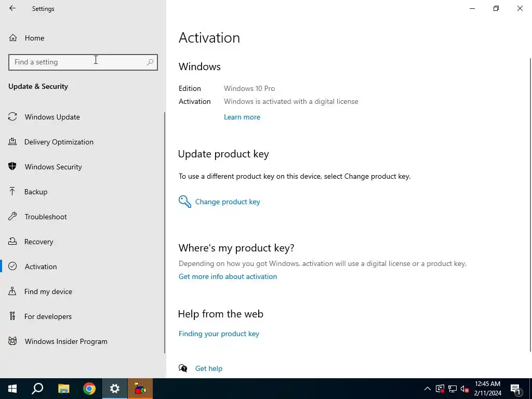The width and height of the screenshot is (532, 399).
Task: Click the 'Windows is activated with a digital license' text
Action: click(291, 101)
